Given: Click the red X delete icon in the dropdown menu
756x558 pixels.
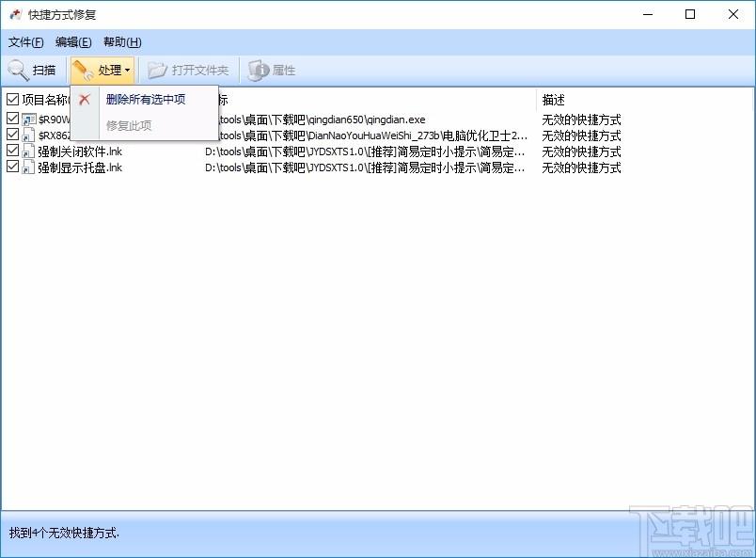Looking at the screenshot, I should coord(85,100).
